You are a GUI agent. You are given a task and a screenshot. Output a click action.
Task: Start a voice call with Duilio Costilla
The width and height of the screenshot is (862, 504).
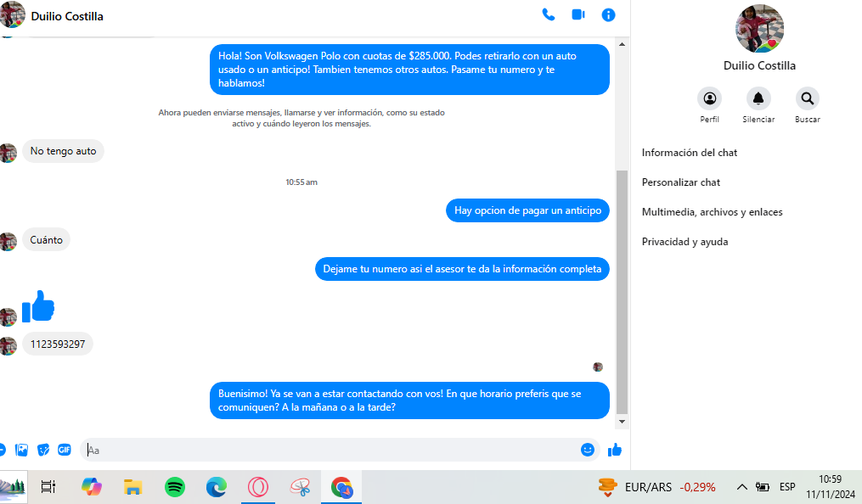point(548,14)
